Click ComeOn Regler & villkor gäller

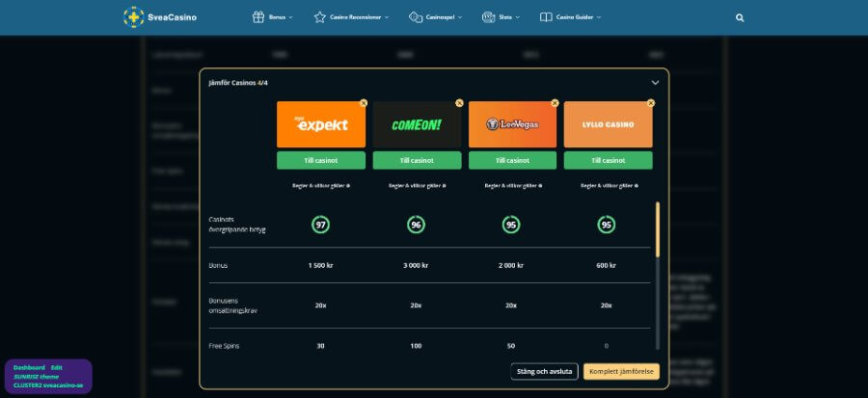coord(415,186)
